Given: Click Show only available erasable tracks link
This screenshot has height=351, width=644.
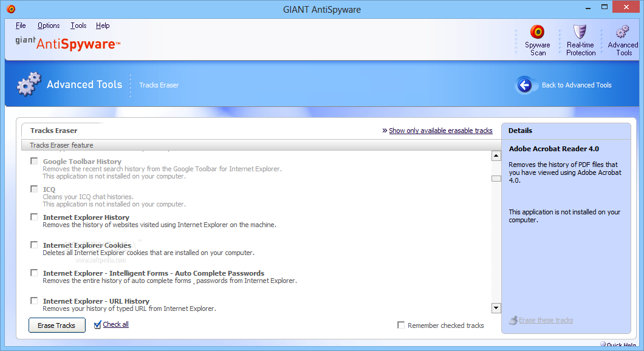Looking at the screenshot, I should tap(440, 131).
